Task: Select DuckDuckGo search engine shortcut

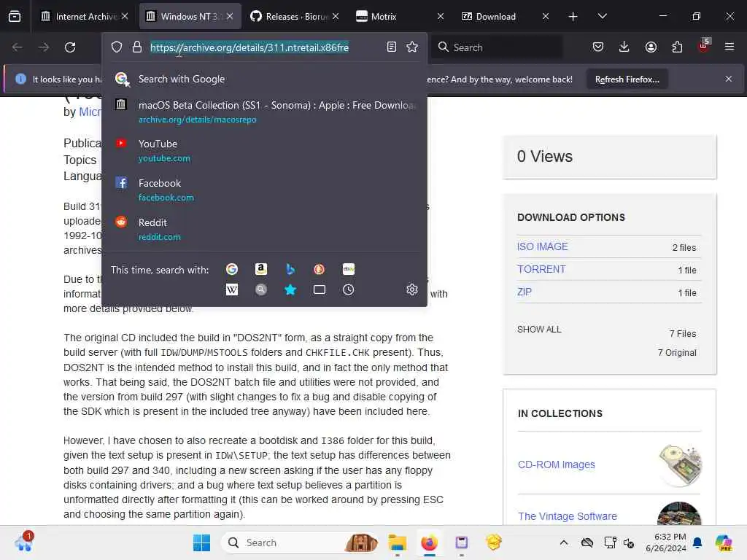Action: 320,270
